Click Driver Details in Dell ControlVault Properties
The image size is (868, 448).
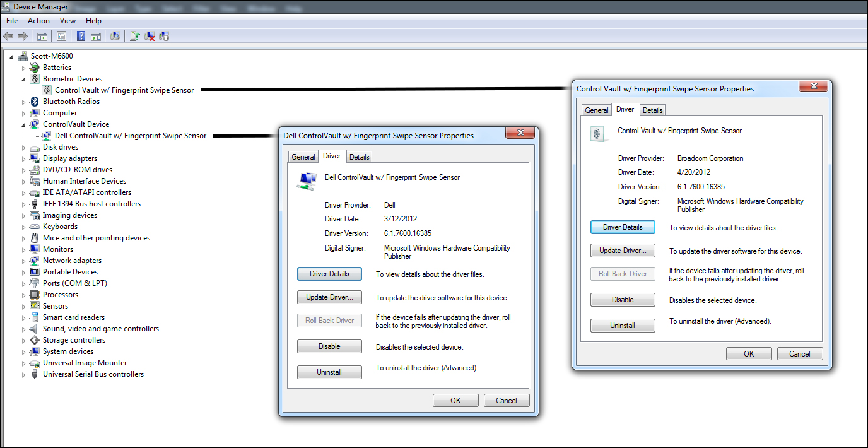329,274
